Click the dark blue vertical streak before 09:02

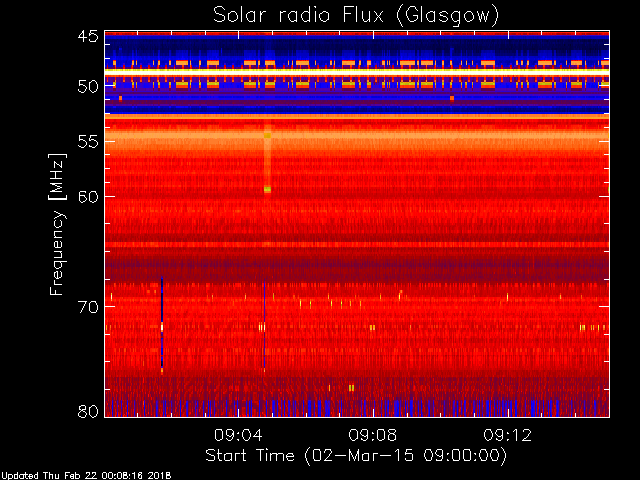(x=162, y=323)
